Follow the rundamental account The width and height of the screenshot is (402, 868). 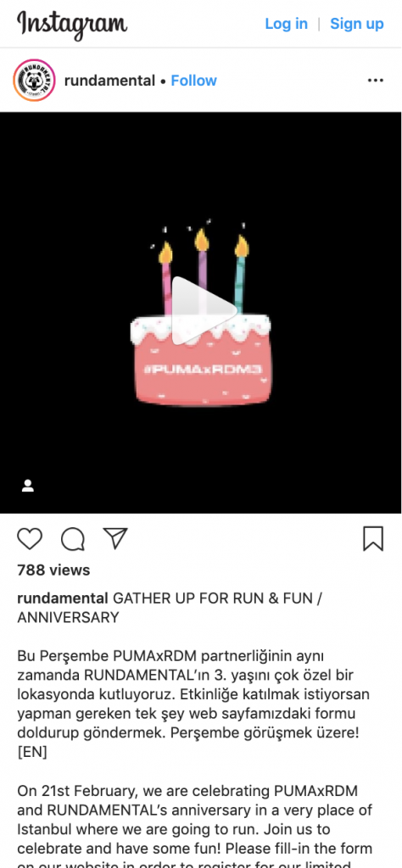pos(194,81)
